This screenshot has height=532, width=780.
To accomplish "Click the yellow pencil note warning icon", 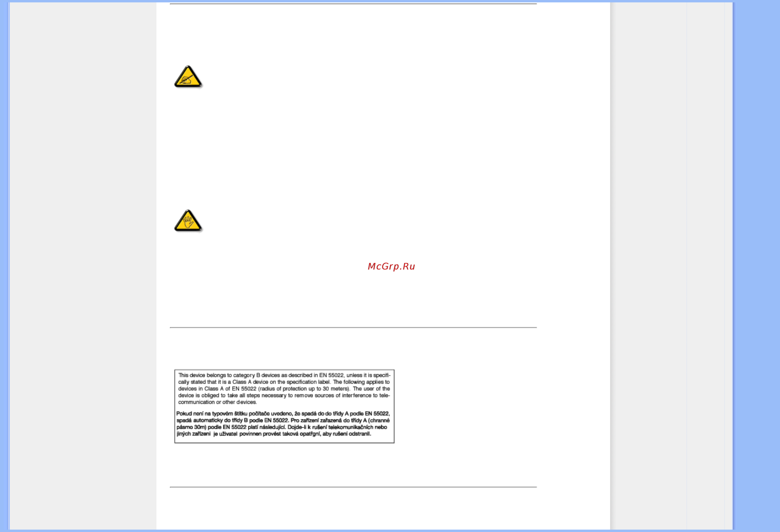I will pyautogui.click(x=188, y=77).
